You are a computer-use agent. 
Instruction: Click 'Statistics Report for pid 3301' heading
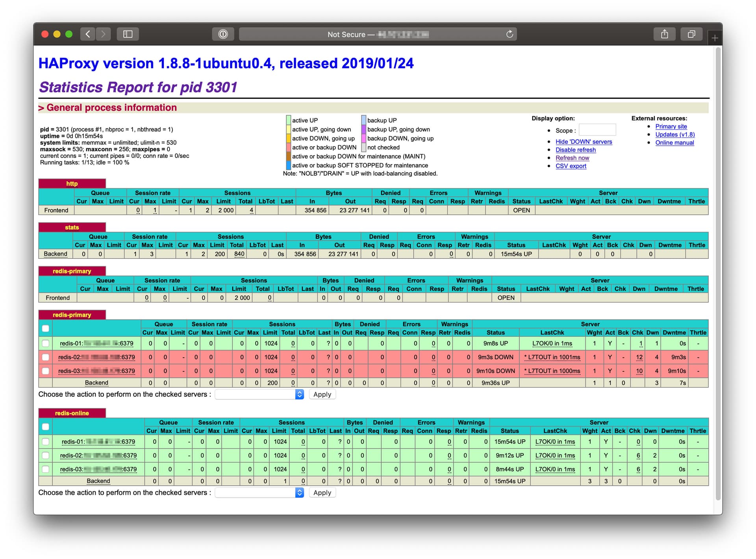[138, 87]
